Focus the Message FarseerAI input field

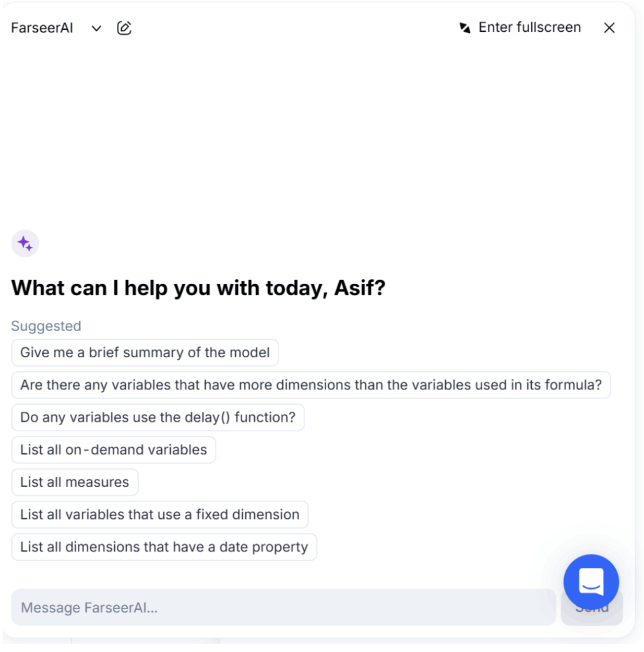(x=282, y=607)
